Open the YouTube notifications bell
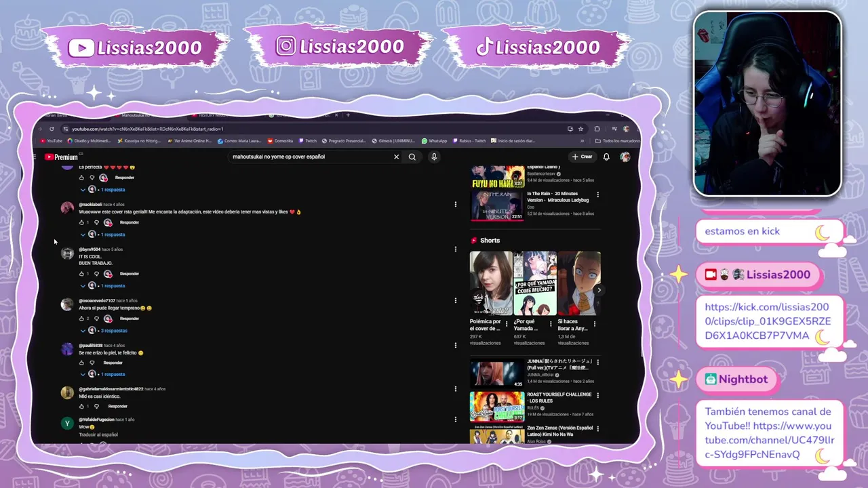The height and width of the screenshot is (488, 868). (606, 157)
